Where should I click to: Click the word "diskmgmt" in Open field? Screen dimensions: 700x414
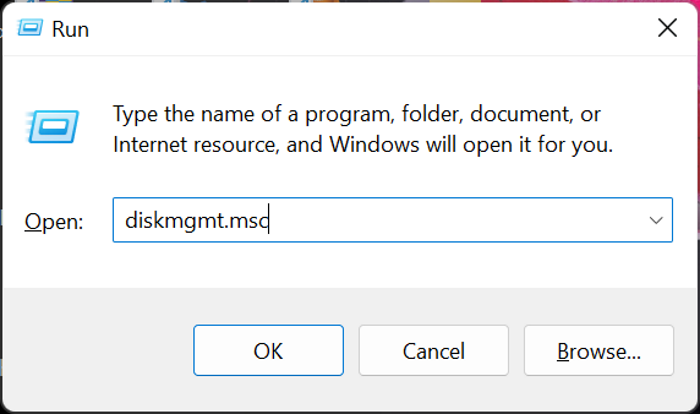tap(164, 221)
